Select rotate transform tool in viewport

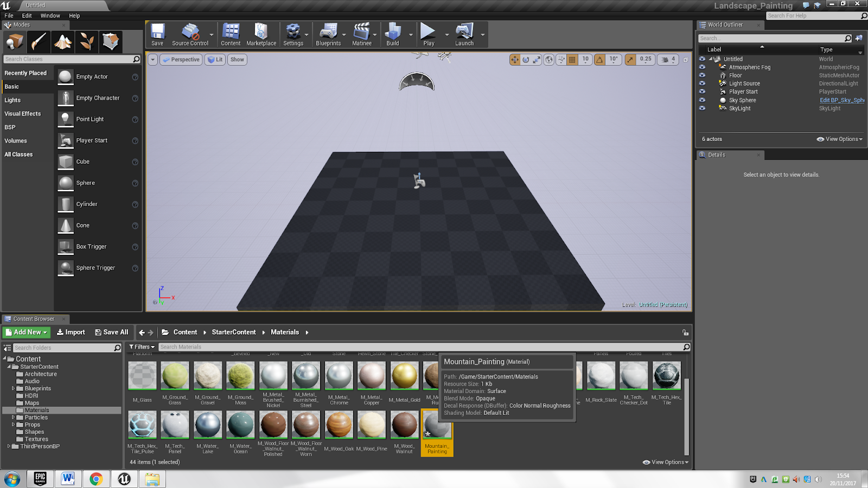[x=526, y=60]
